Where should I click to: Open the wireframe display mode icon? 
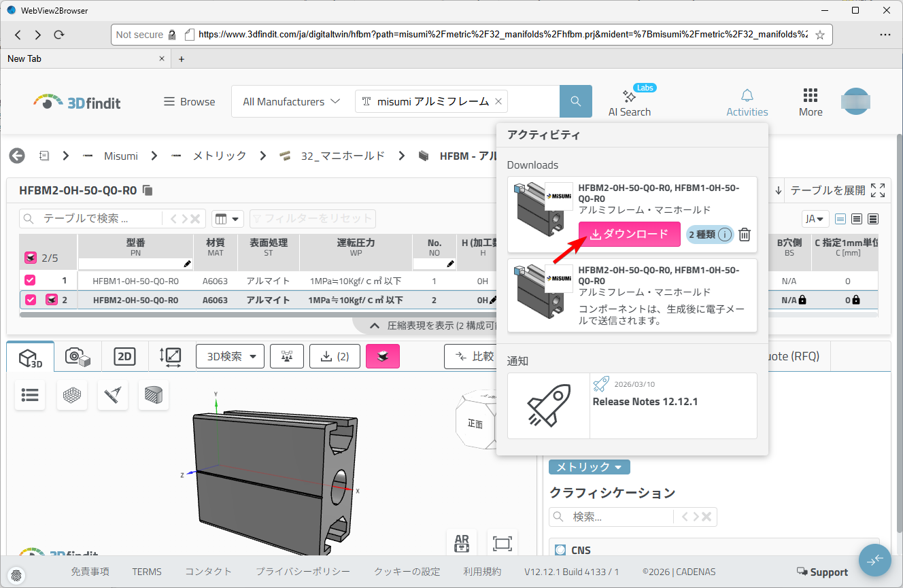click(x=71, y=395)
